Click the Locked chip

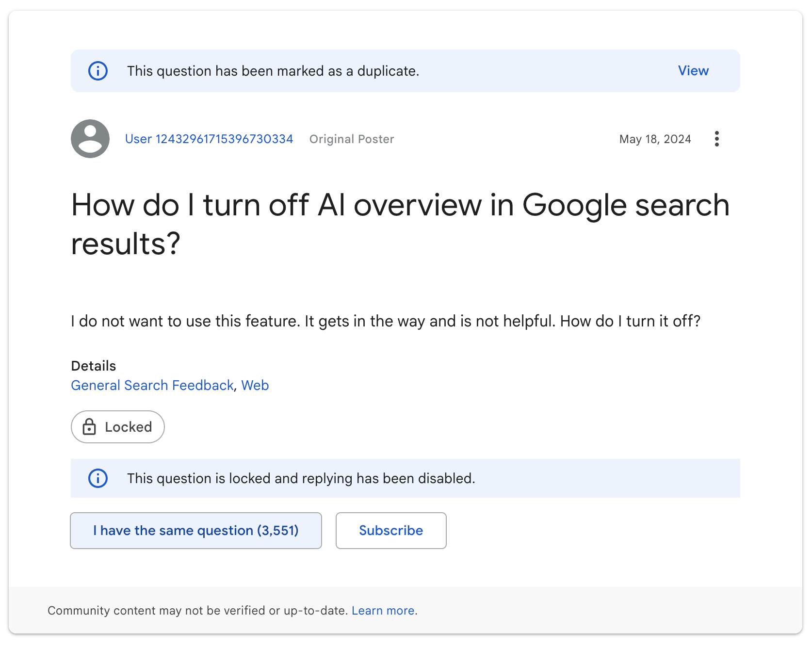click(x=118, y=427)
